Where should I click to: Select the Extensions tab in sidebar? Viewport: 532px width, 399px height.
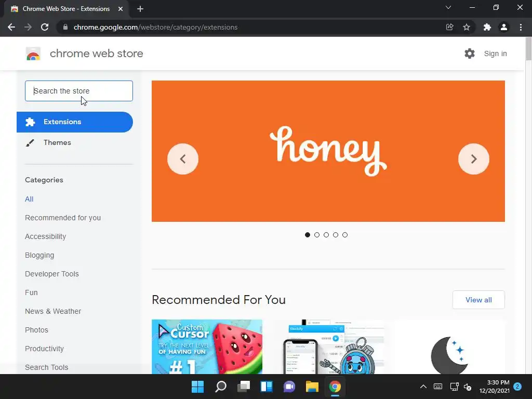tap(75, 122)
